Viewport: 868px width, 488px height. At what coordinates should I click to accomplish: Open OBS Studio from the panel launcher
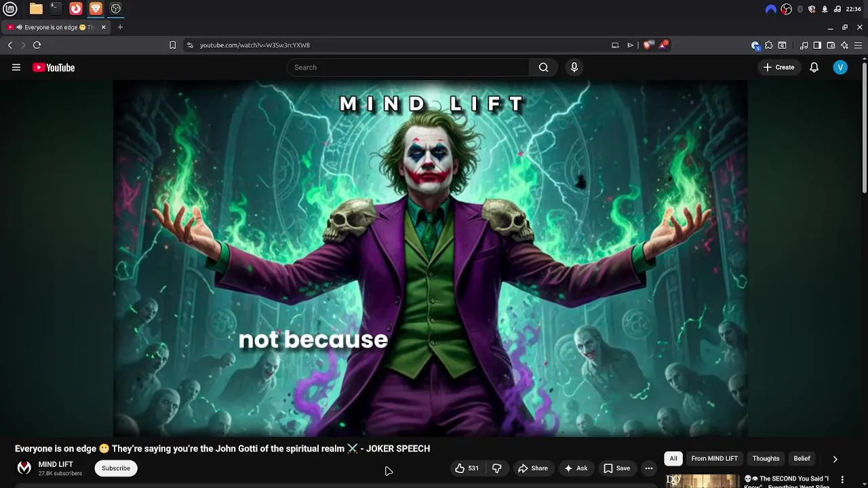coord(116,9)
